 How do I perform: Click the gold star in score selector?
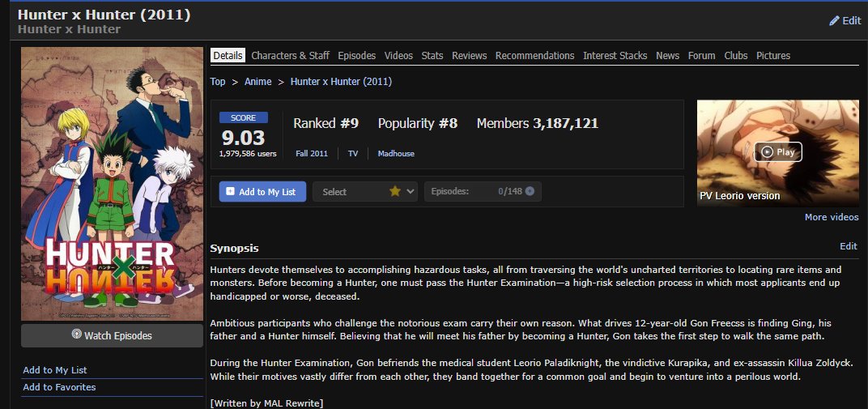[394, 191]
